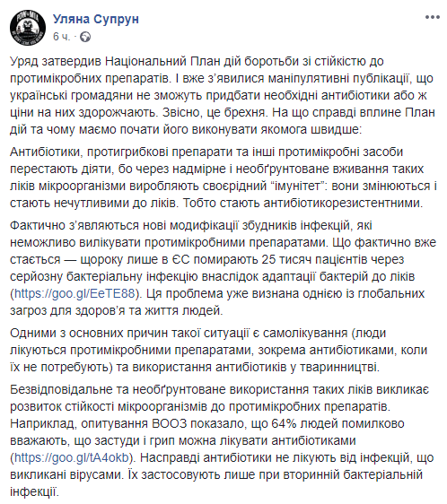Click the final word інфекції at post end
Screen dimensions: 447x504
[34, 491]
